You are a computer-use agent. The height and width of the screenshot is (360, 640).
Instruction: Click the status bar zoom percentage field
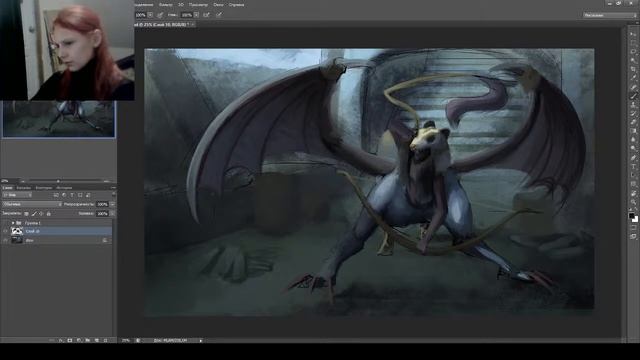[126, 340]
